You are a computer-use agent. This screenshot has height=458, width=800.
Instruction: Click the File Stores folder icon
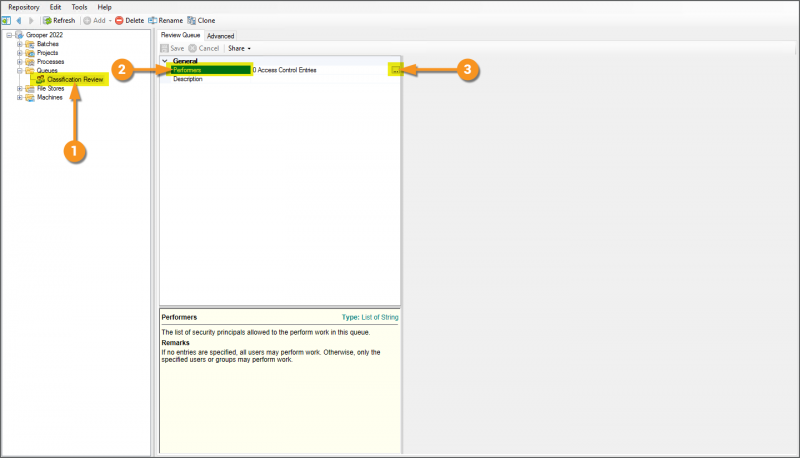30,89
